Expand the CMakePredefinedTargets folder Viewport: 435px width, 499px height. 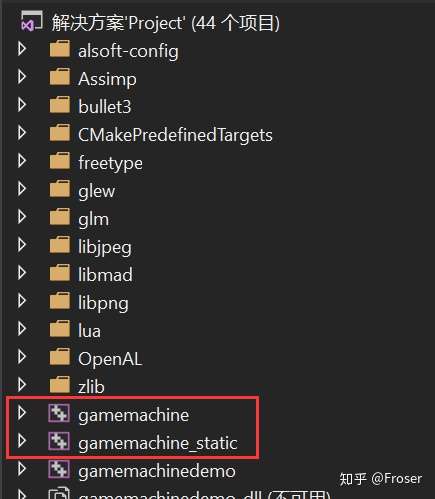(22, 133)
